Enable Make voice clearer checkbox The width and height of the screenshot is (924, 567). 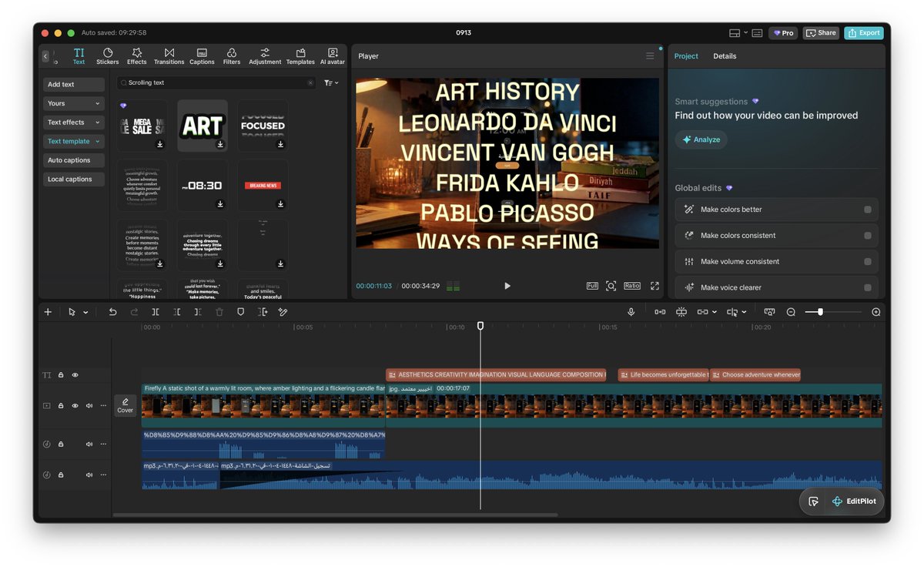868,287
